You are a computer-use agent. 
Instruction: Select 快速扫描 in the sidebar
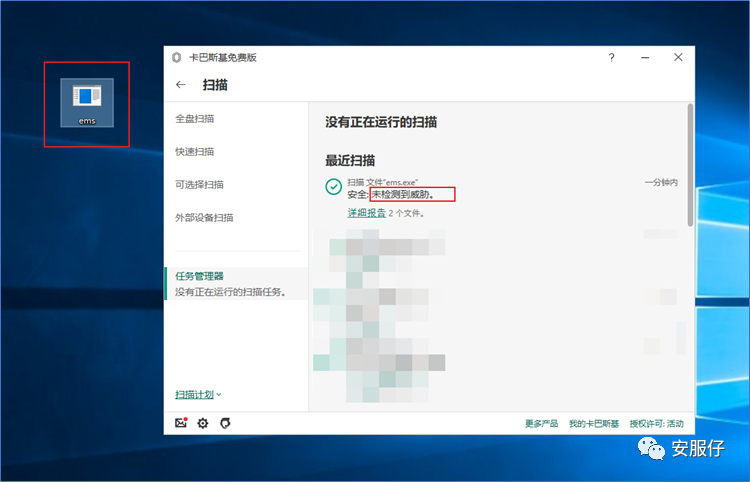point(195,152)
